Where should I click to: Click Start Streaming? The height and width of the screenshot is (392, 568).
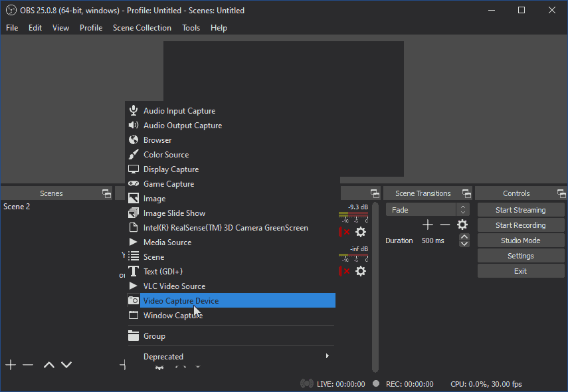521,210
